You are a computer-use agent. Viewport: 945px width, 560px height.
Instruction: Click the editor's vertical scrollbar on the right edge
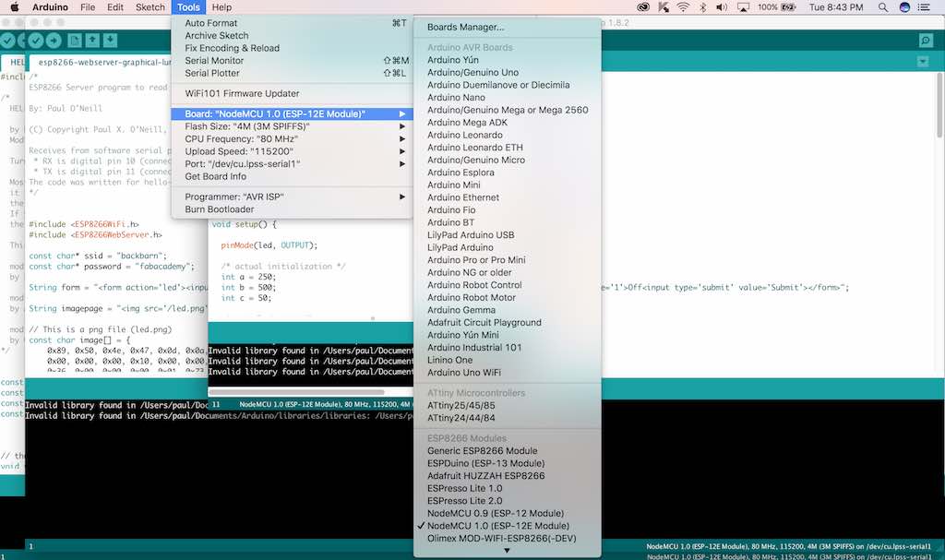tap(939, 105)
